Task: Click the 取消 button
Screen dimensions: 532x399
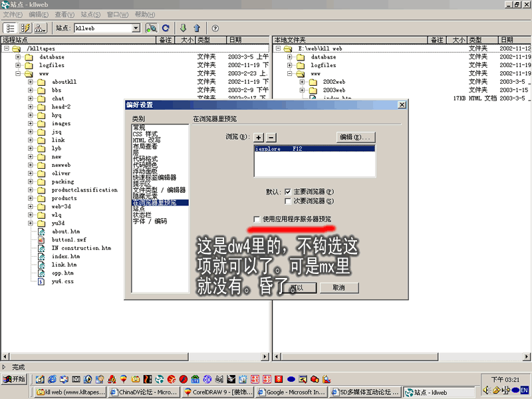Action: tap(339, 287)
